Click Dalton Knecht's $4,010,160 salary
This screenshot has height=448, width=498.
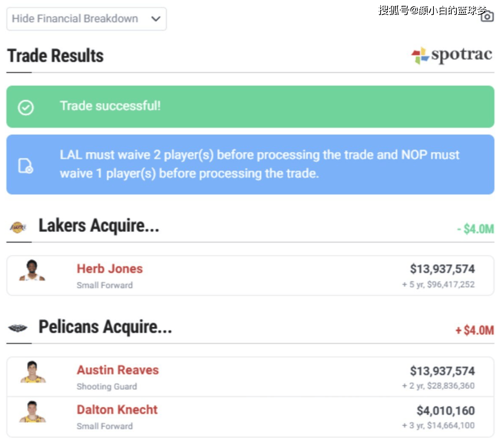pos(446,411)
